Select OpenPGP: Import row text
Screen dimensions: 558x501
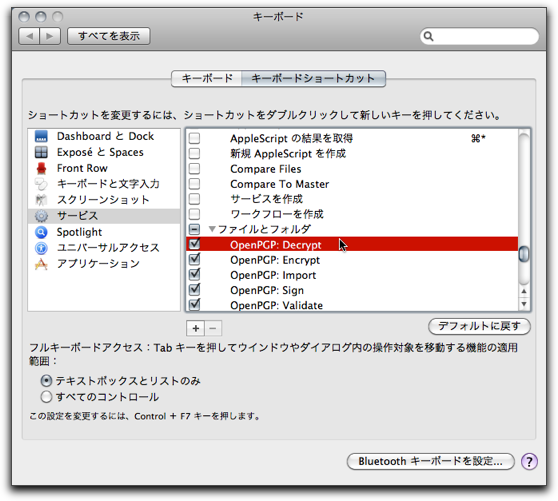pyautogui.click(x=273, y=275)
